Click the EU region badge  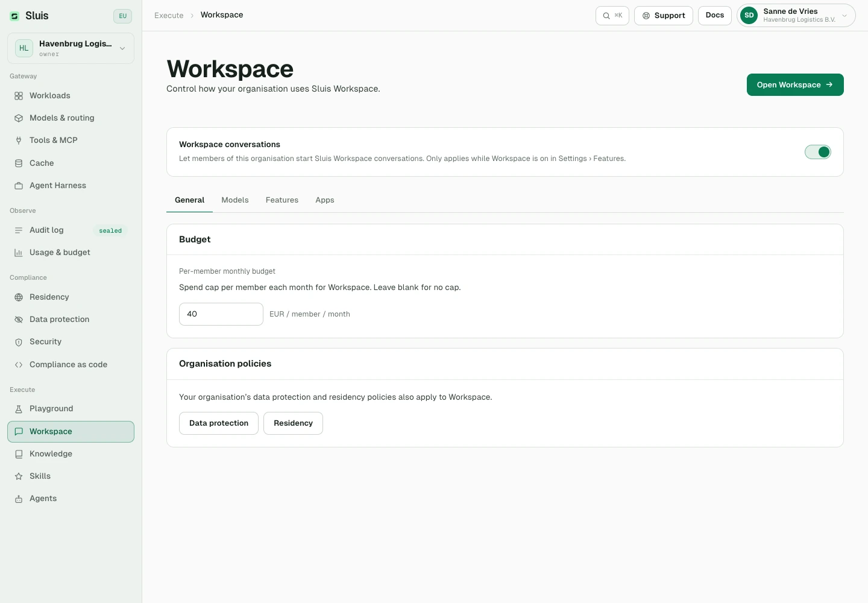[x=122, y=16]
